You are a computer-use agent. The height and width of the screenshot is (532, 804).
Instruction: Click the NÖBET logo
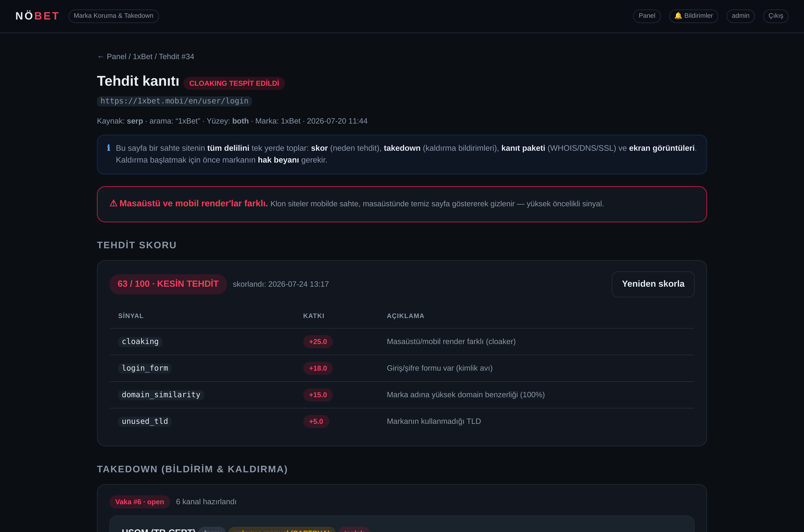pyautogui.click(x=37, y=16)
